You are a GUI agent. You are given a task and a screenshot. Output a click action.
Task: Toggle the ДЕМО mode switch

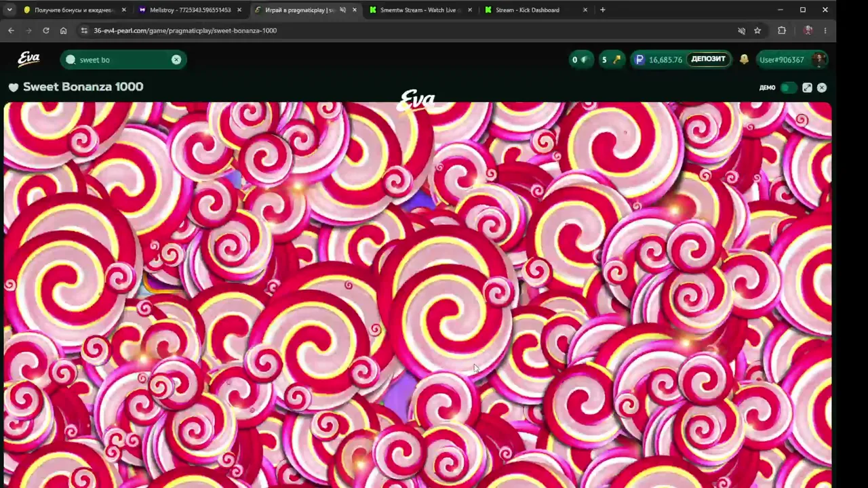tap(788, 87)
